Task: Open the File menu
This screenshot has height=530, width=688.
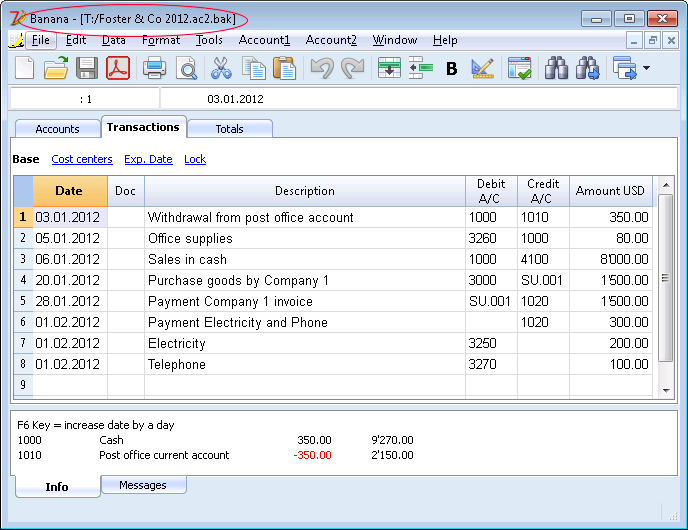Action: [41, 40]
